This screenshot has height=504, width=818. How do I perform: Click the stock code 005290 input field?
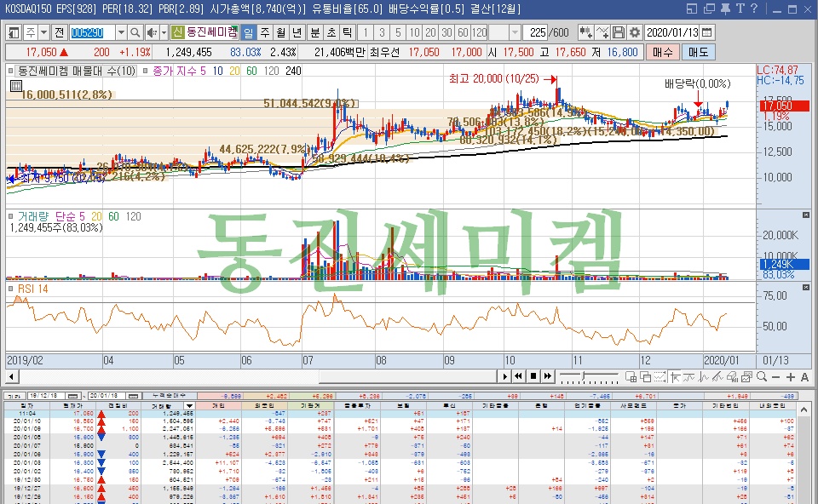(x=92, y=33)
